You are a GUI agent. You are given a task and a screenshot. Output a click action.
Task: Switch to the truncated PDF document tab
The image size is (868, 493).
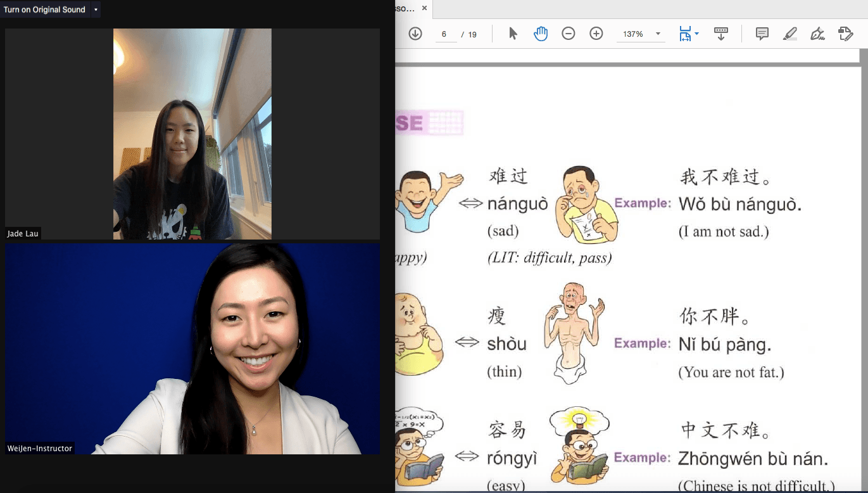click(x=405, y=8)
